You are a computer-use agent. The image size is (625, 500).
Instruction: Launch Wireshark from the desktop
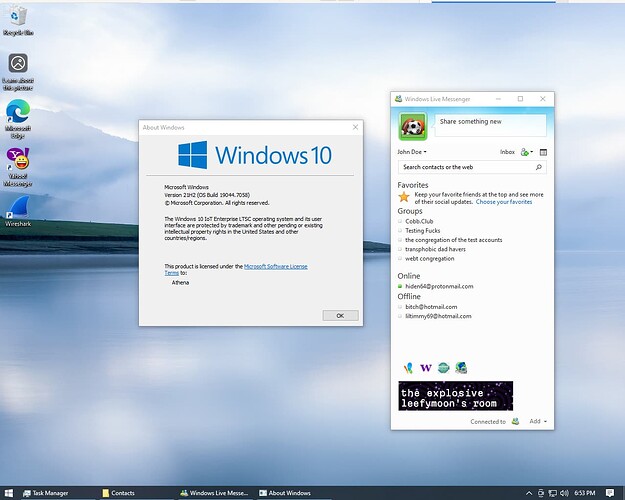[18, 211]
